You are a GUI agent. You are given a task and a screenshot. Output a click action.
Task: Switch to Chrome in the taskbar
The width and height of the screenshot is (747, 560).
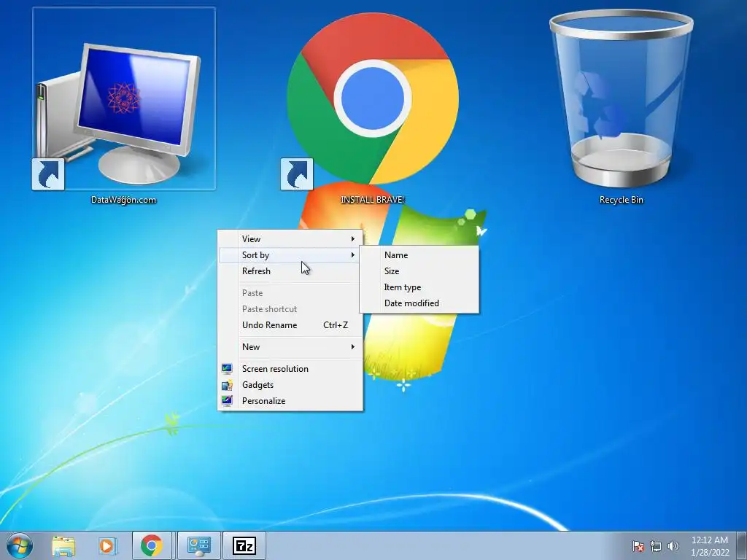(152, 545)
